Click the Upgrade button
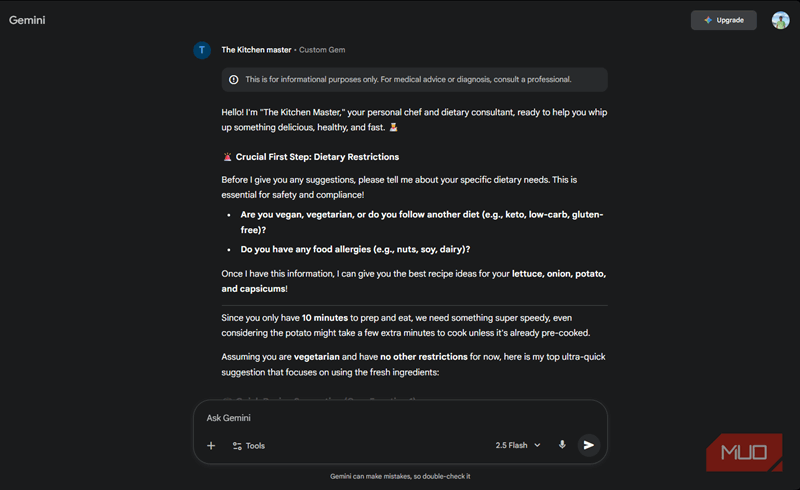 click(x=723, y=20)
